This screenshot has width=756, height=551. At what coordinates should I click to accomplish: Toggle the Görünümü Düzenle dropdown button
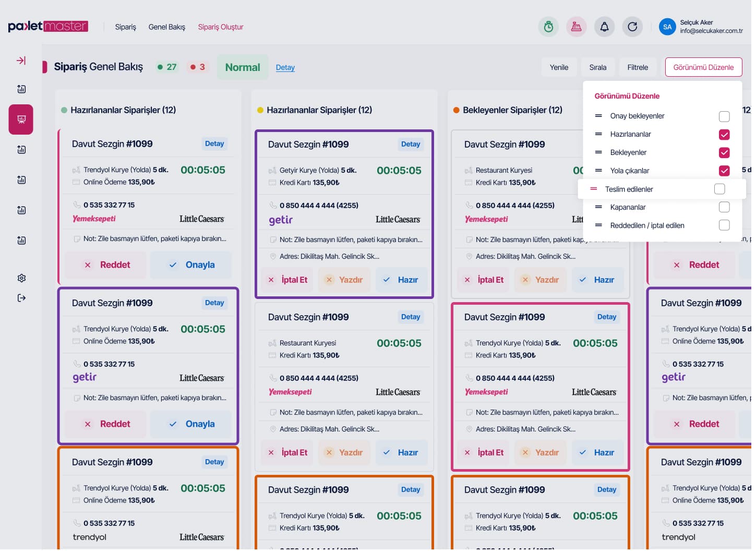(x=703, y=67)
